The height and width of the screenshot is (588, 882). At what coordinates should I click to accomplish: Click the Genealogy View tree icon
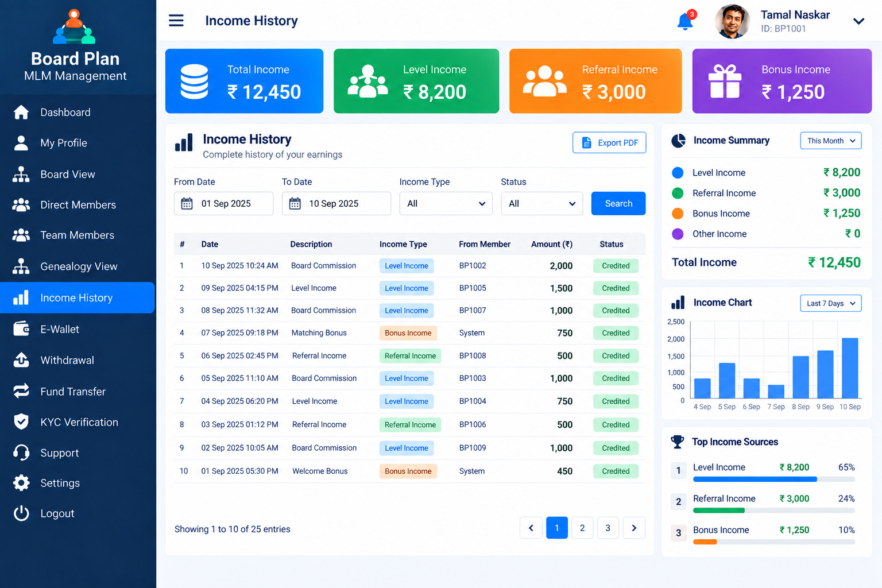point(21,266)
